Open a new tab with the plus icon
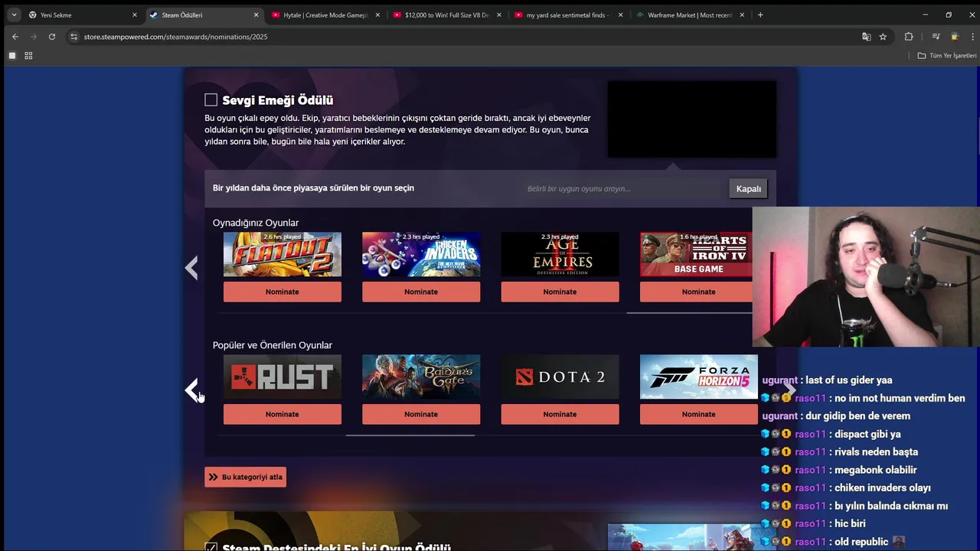 [x=760, y=15]
